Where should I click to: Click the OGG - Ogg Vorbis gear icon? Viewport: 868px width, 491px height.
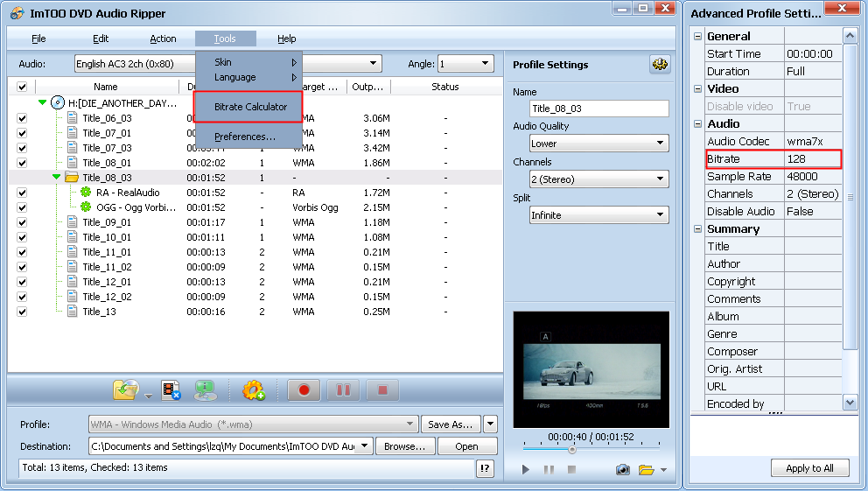coord(86,207)
